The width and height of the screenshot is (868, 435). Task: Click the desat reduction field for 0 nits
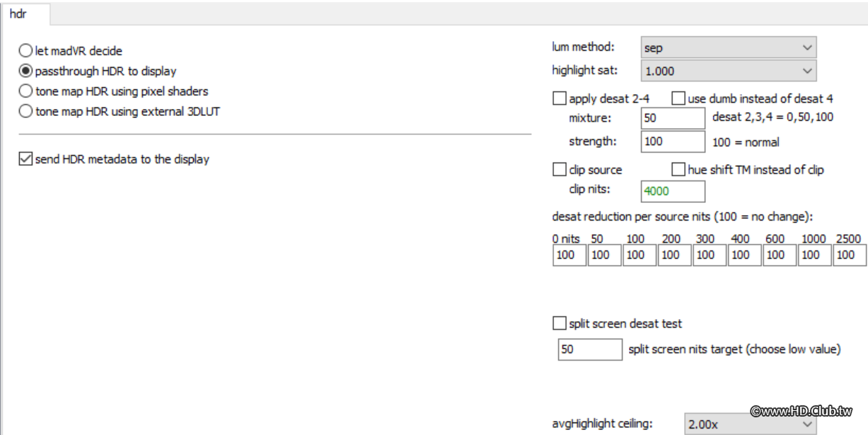pos(569,255)
